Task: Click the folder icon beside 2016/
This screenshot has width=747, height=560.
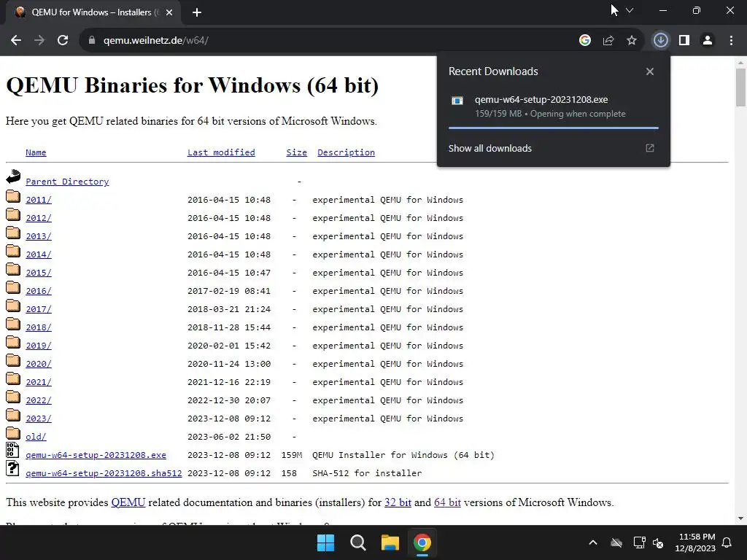Action: (x=13, y=287)
